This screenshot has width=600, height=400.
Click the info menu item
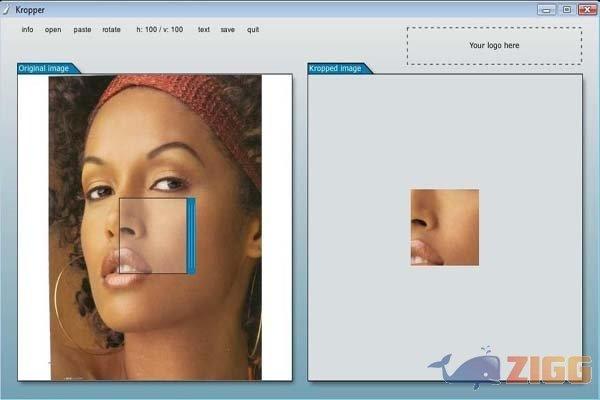27,30
